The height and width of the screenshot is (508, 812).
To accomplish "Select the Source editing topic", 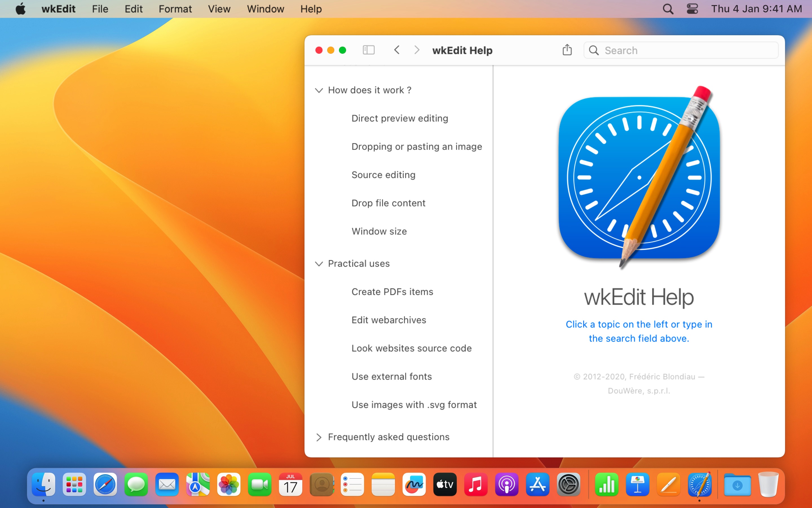I will tap(383, 175).
